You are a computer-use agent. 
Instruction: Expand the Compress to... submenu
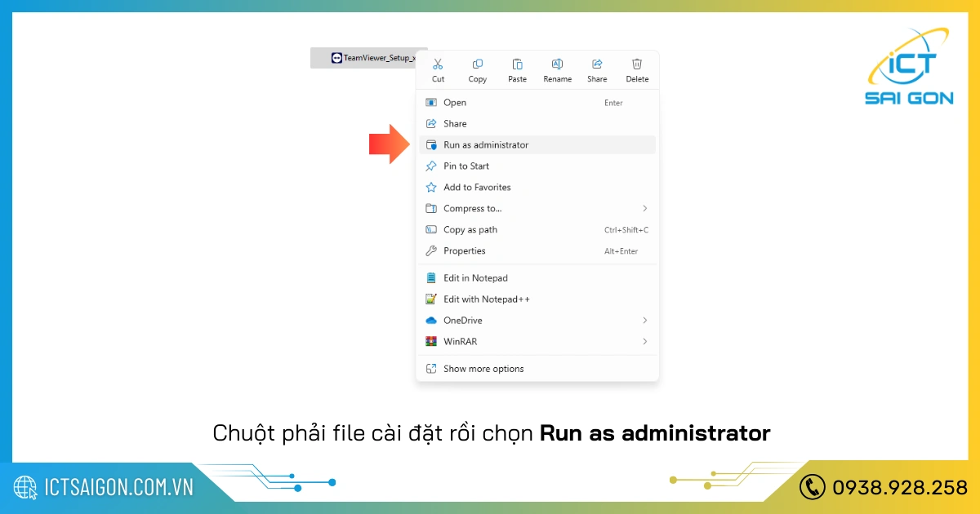[x=537, y=209]
